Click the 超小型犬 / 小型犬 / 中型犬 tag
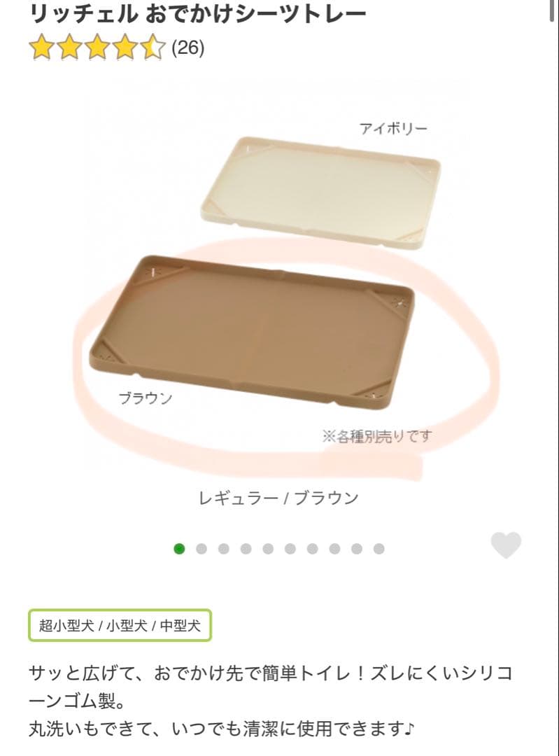The image size is (559, 756). (120, 625)
